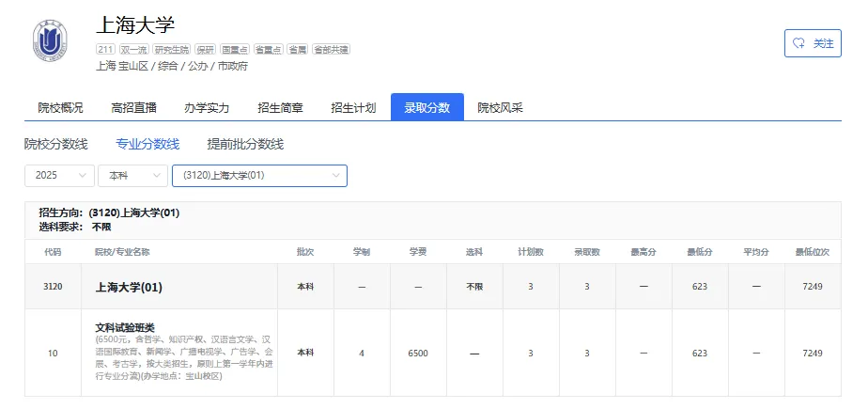Click the 双一流 tag

coord(133,49)
